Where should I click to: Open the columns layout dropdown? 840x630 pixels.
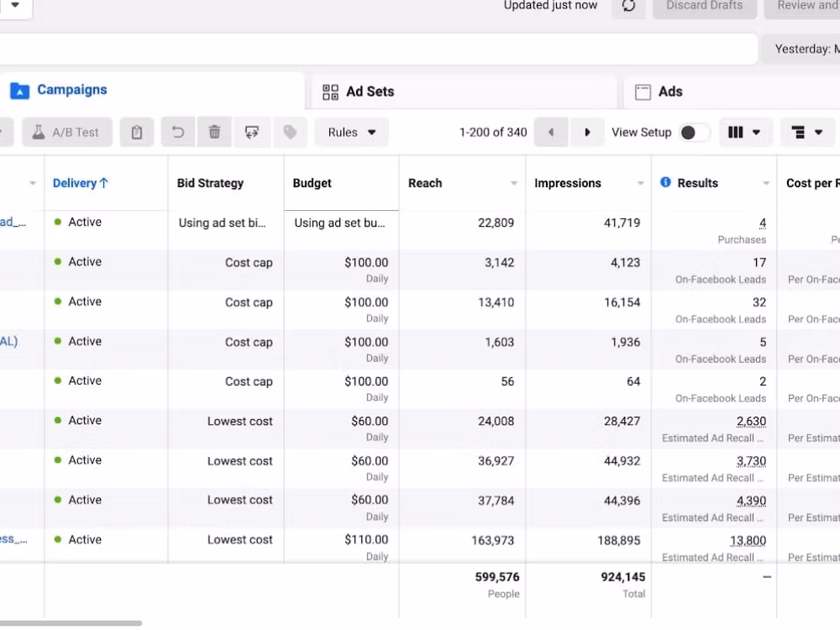(x=745, y=133)
